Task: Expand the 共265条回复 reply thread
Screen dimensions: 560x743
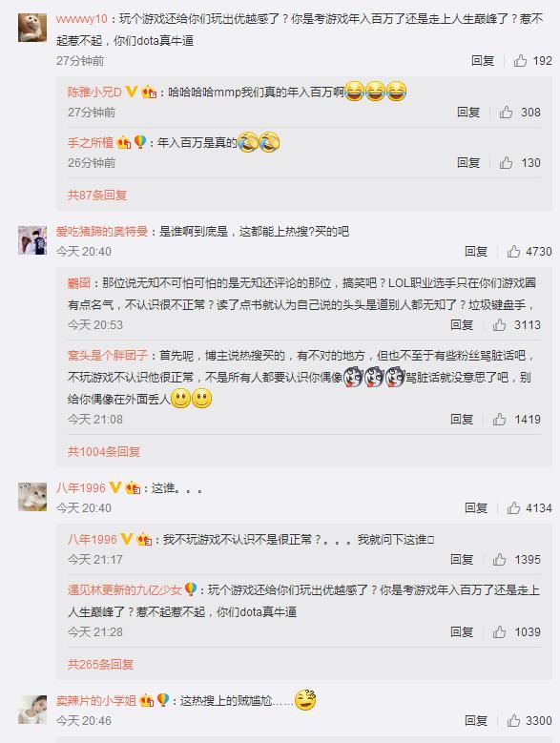Action: (x=100, y=665)
